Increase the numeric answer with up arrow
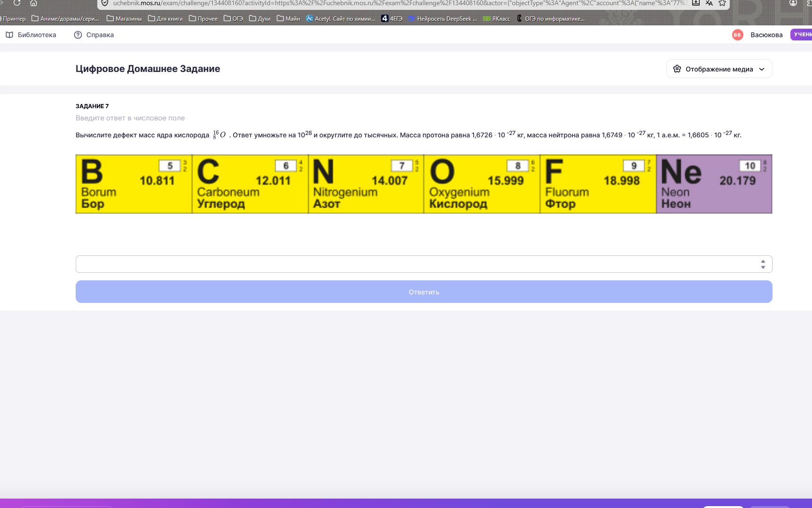This screenshot has height=508, width=812. [763, 261]
